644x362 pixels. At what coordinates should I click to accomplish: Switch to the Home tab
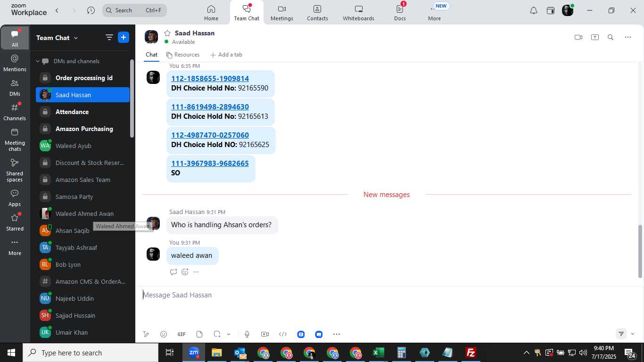[211, 13]
